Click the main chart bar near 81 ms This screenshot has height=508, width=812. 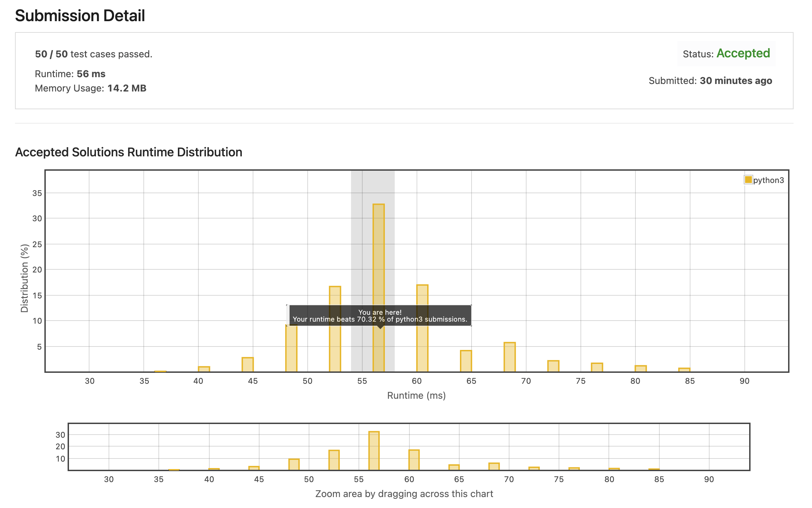641,369
